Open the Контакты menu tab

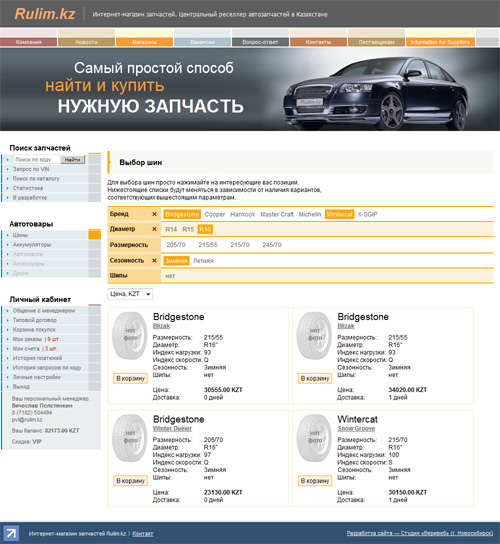pyautogui.click(x=318, y=42)
